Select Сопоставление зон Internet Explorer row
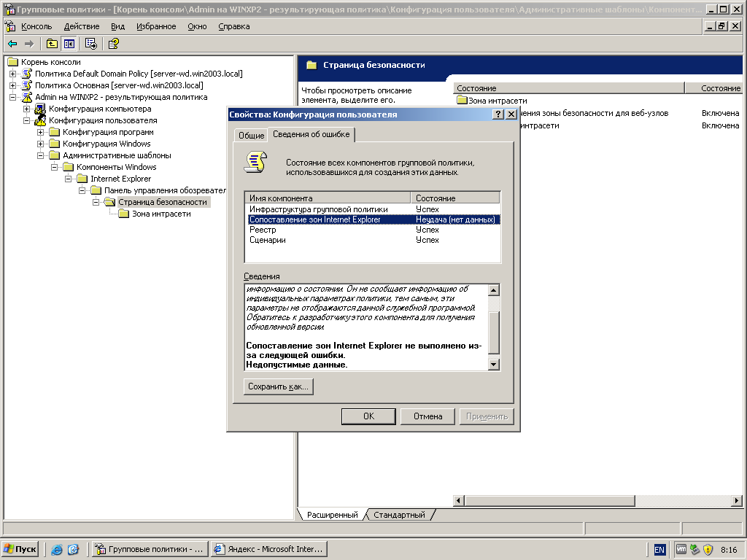747x560 pixels. coord(373,219)
